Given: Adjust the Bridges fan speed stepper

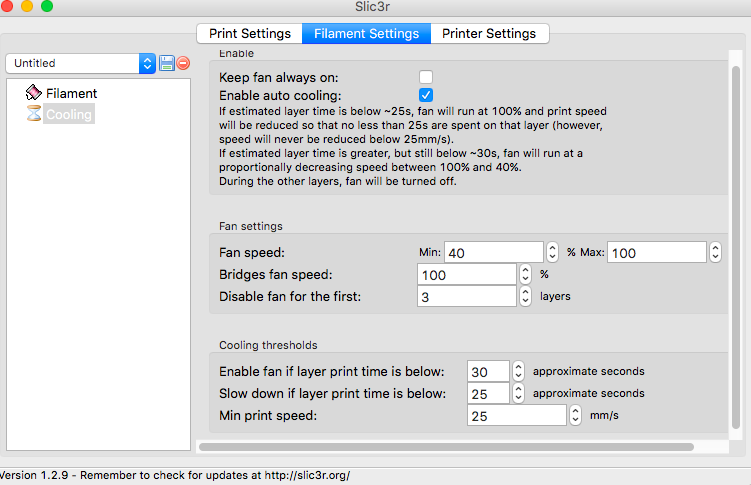Looking at the screenshot, I should (x=525, y=274).
